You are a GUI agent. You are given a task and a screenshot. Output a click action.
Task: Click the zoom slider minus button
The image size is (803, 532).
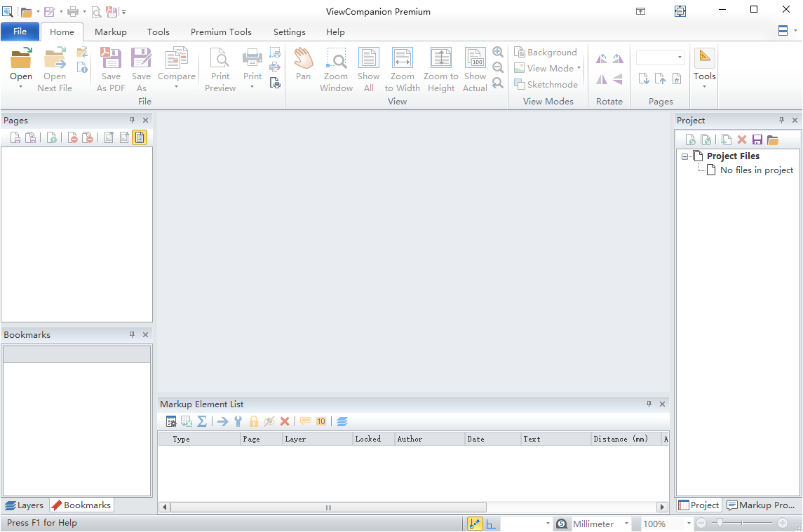click(x=701, y=523)
